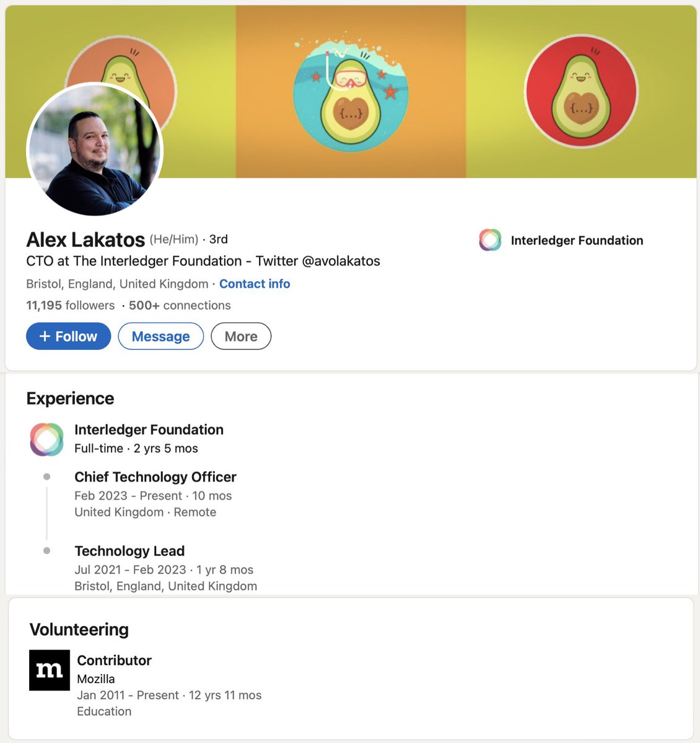700x743 pixels.
Task: Open the Message button
Action: click(160, 336)
